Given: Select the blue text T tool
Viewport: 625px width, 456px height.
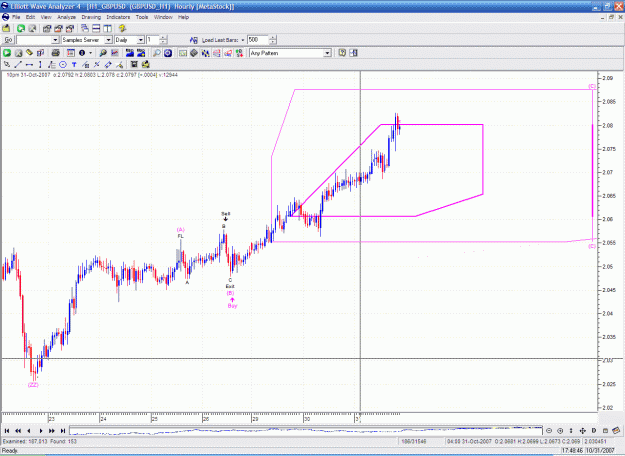Looking at the screenshot, I should 74,65.
